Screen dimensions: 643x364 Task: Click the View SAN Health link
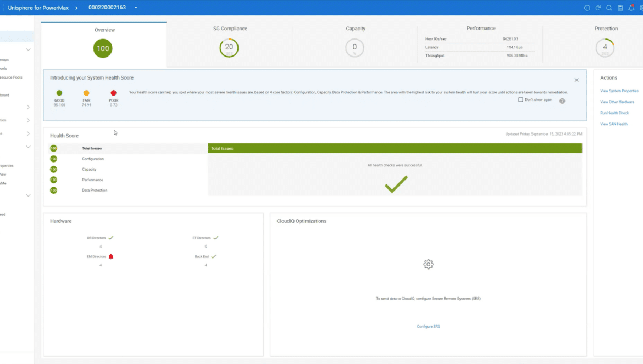pos(613,124)
